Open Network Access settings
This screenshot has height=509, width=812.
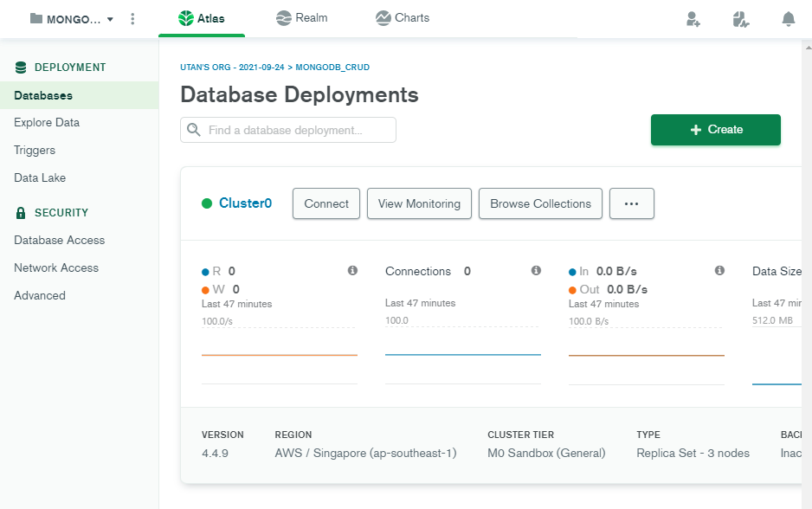56,267
